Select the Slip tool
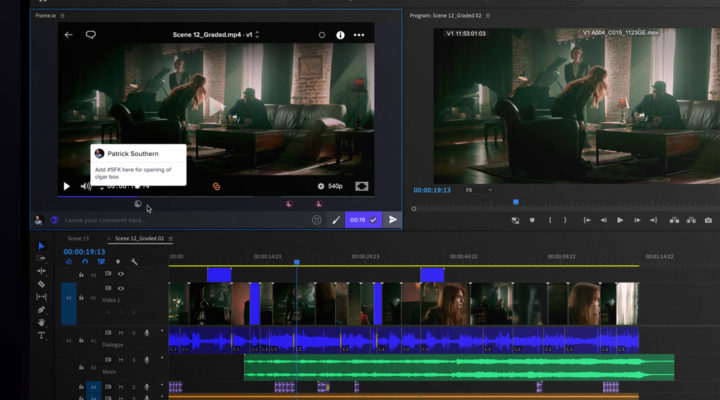Viewport: 720px width, 400px height. pyautogui.click(x=41, y=297)
